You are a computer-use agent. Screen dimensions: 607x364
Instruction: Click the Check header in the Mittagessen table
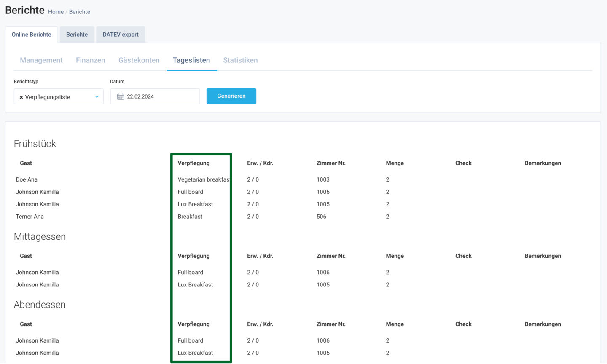463,256
